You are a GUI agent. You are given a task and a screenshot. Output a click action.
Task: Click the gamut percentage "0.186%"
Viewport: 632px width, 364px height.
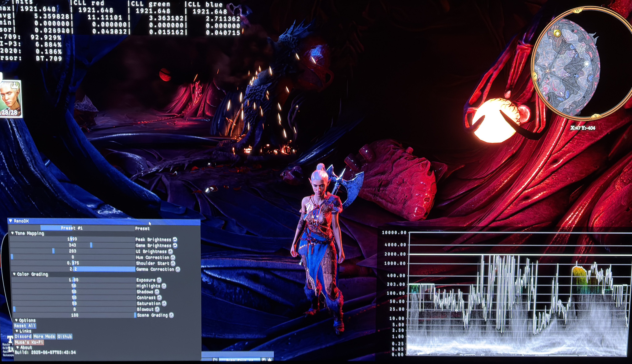pyautogui.click(x=49, y=51)
